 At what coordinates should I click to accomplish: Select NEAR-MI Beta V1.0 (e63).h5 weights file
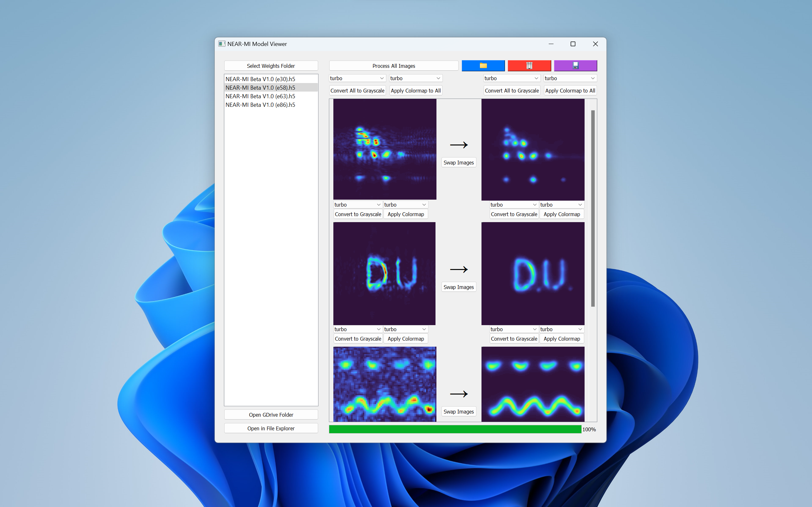(260, 96)
